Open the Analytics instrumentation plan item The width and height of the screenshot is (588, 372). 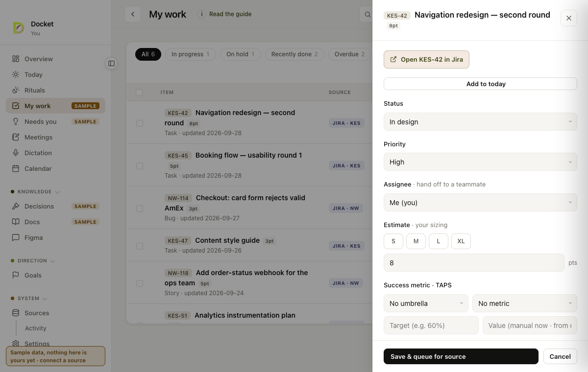[245, 315]
